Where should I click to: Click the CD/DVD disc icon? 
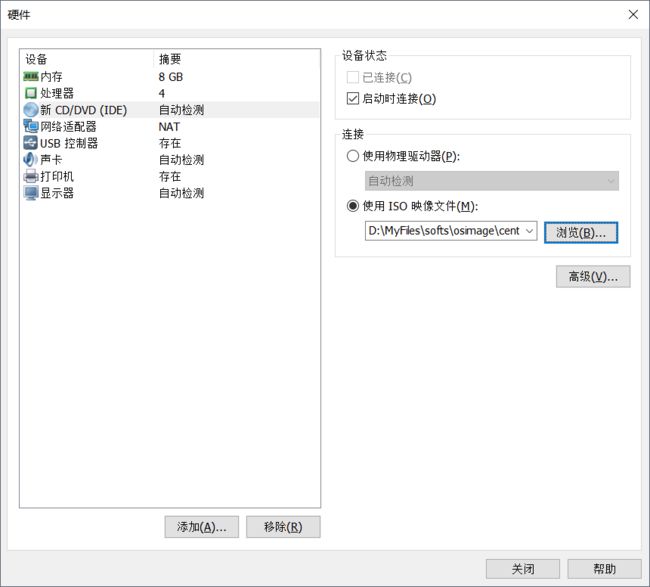click(31, 110)
